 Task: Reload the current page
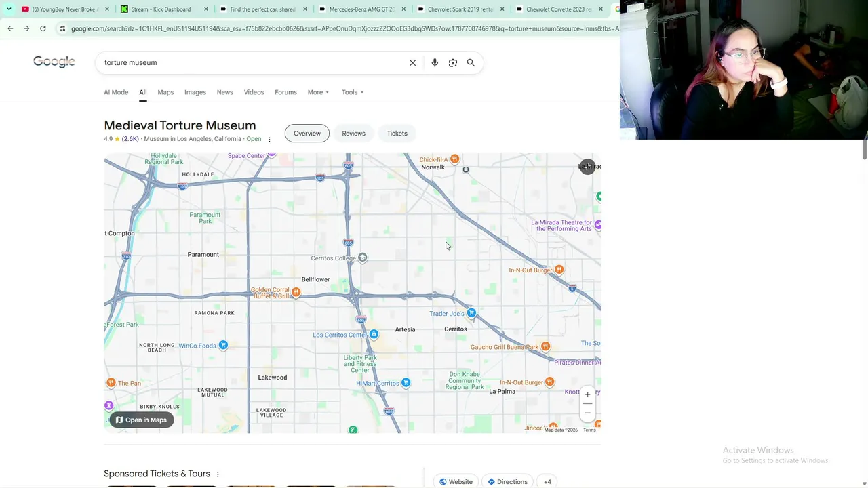(43, 28)
